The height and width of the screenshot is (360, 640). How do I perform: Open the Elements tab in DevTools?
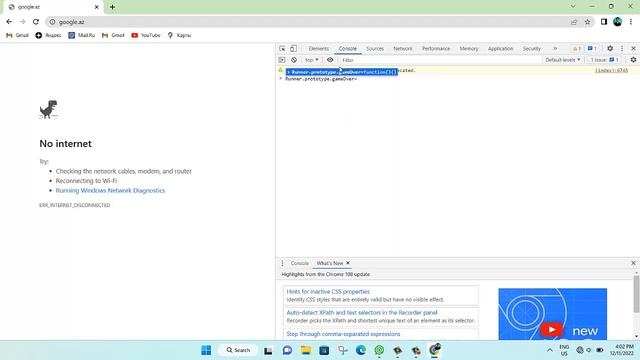tap(318, 49)
